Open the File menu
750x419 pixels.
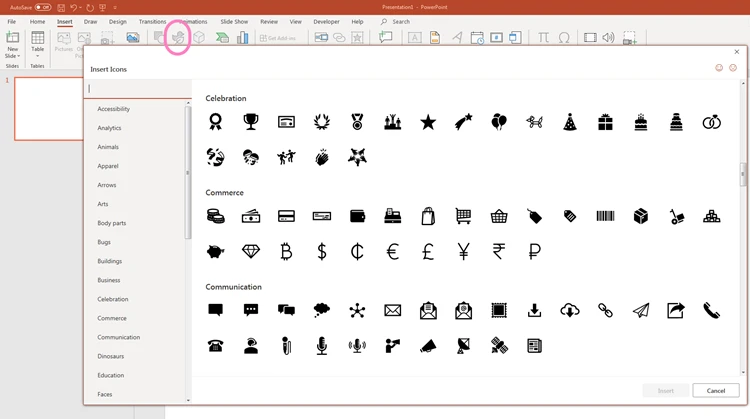pyautogui.click(x=11, y=22)
